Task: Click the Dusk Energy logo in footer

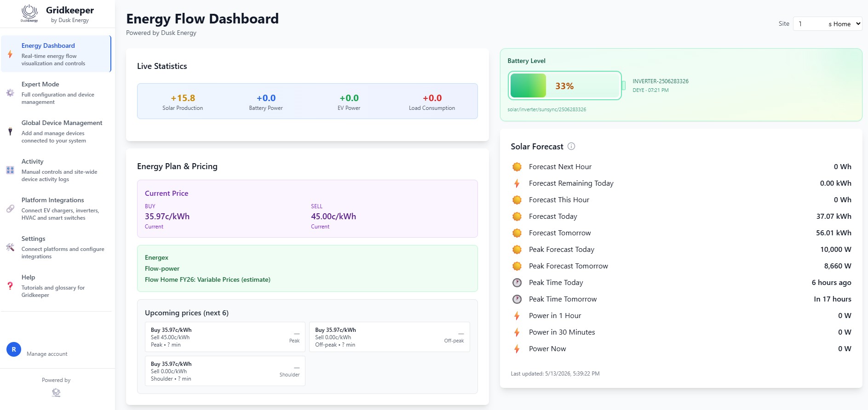Action: click(56, 393)
